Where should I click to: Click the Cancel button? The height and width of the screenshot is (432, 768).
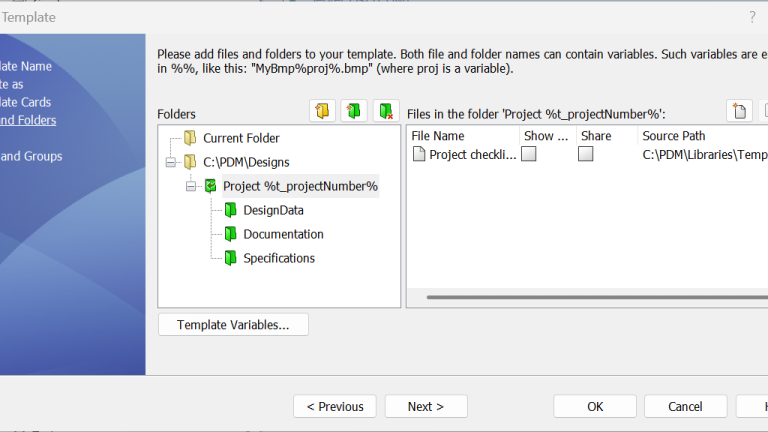pyautogui.click(x=685, y=407)
